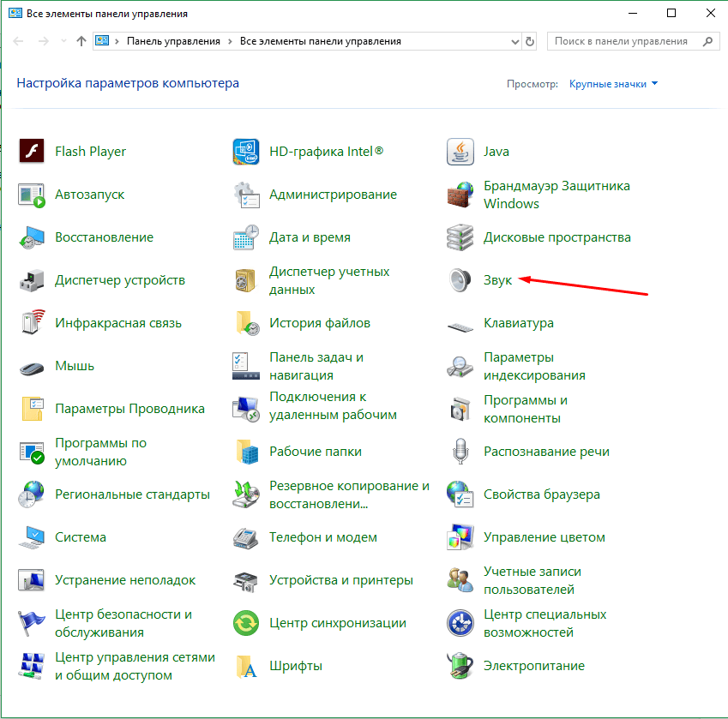Open the Диспетчер устройств icon
The width and height of the screenshot is (728, 719).
32,280
